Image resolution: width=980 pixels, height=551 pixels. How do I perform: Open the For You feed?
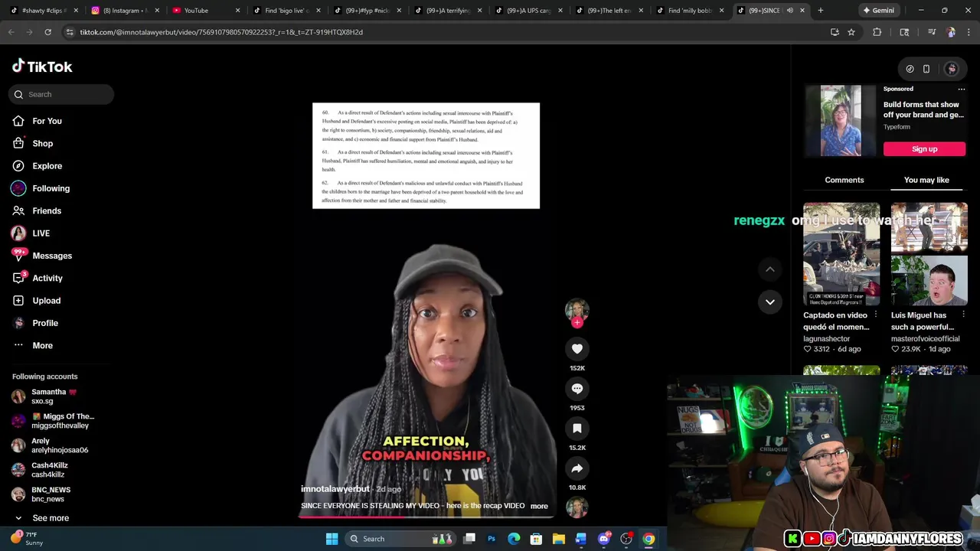click(47, 121)
